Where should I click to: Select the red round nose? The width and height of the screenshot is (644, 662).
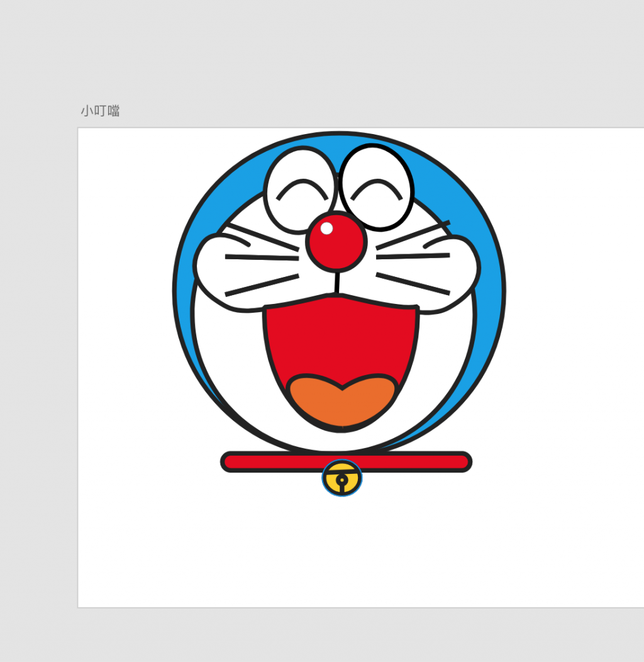[336, 242]
